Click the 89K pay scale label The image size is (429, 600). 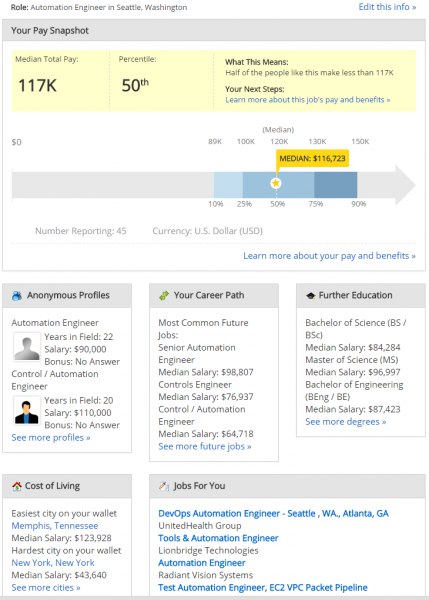click(215, 142)
